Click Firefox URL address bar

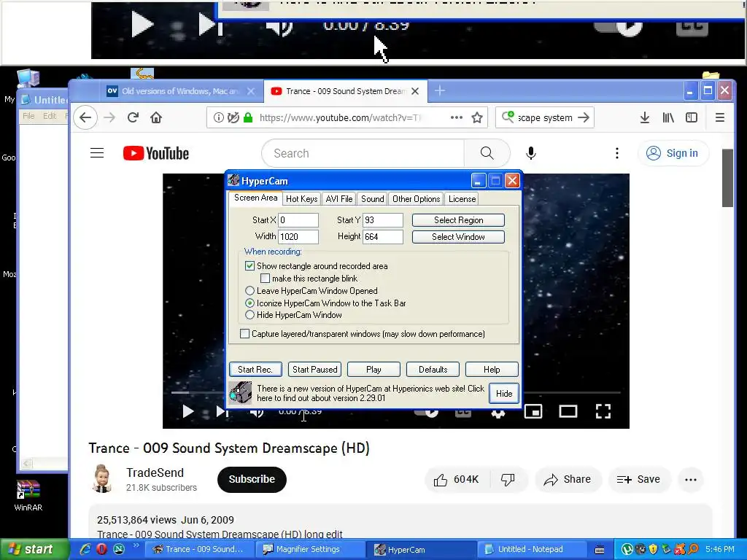pos(348,117)
